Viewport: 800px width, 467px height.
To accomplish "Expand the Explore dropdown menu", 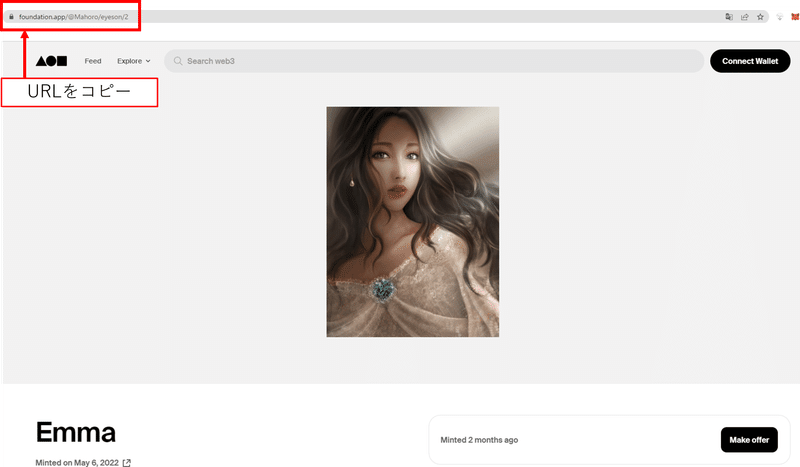I will pos(134,61).
